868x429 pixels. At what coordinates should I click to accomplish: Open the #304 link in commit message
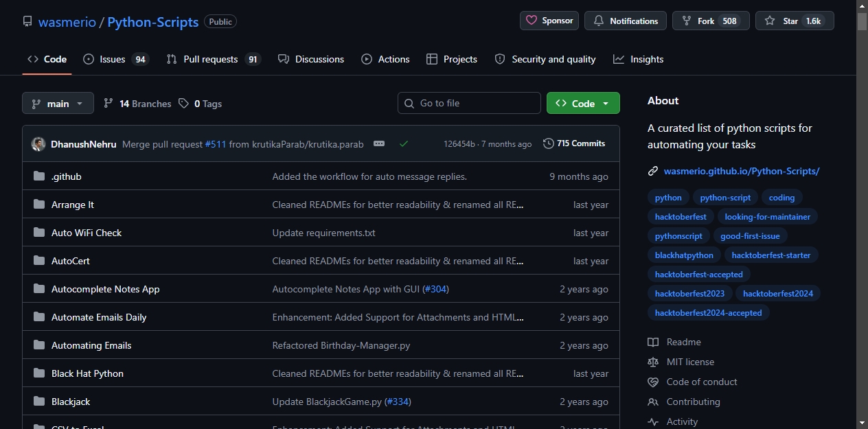pyautogui.click(x=435, y=289)
